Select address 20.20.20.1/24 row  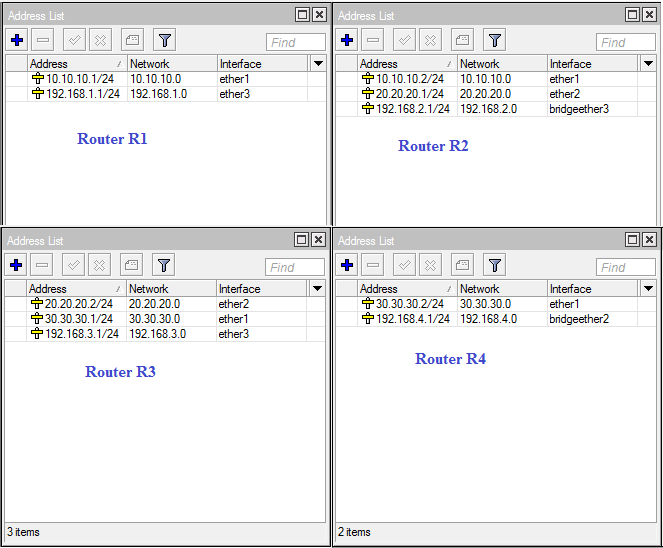pos(496,94)
